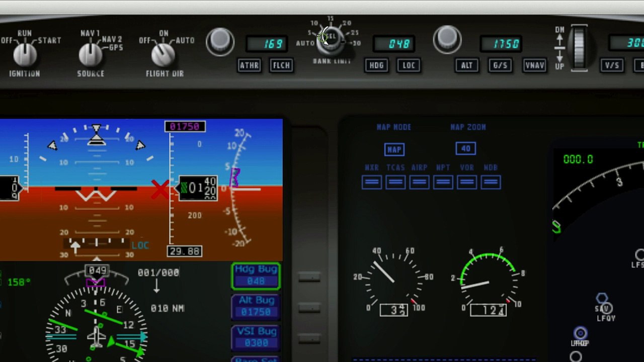Rotate the nav SOURCE selector knob
This screenshot has width=644, height=362.
coord(91,55)
